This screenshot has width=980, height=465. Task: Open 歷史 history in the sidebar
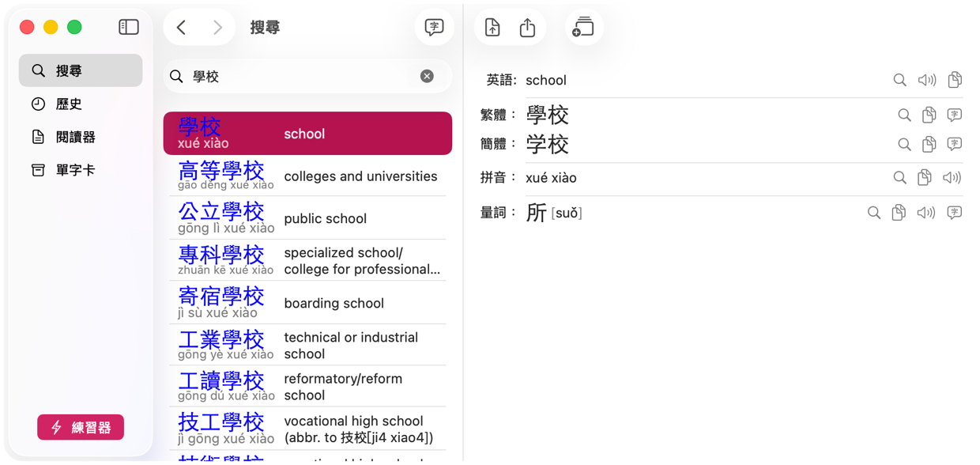(81, 104)
